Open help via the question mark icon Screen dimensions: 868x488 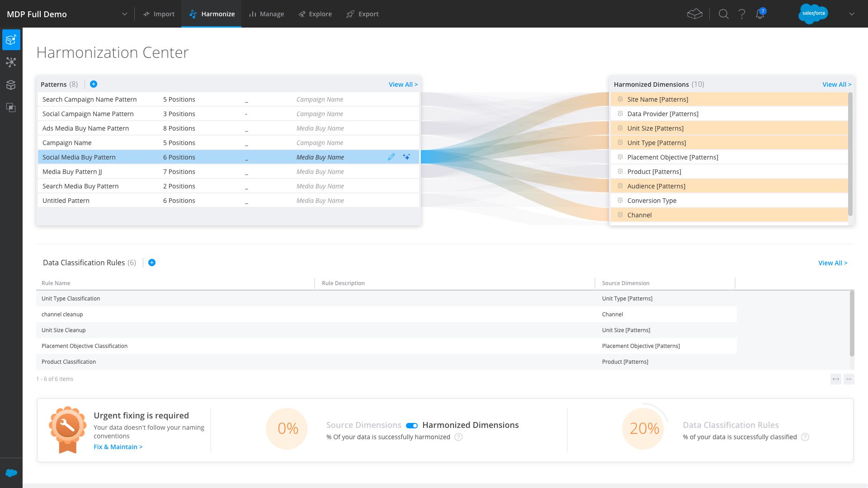[741, 14]
